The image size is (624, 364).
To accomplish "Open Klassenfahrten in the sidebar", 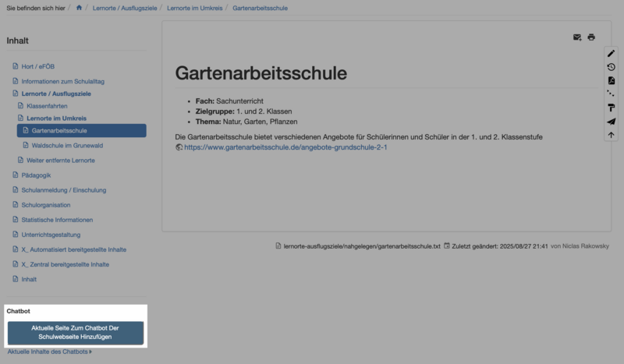I will click(47, 105).
